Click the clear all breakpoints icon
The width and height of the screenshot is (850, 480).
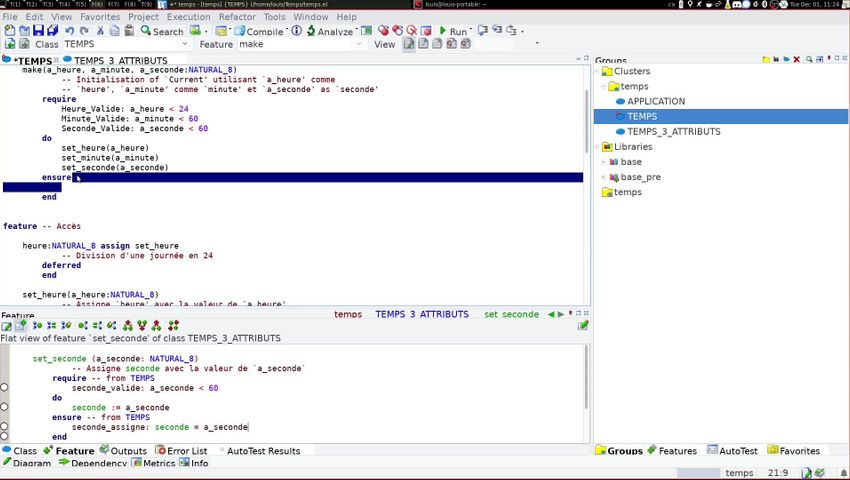tap(412, 30)
